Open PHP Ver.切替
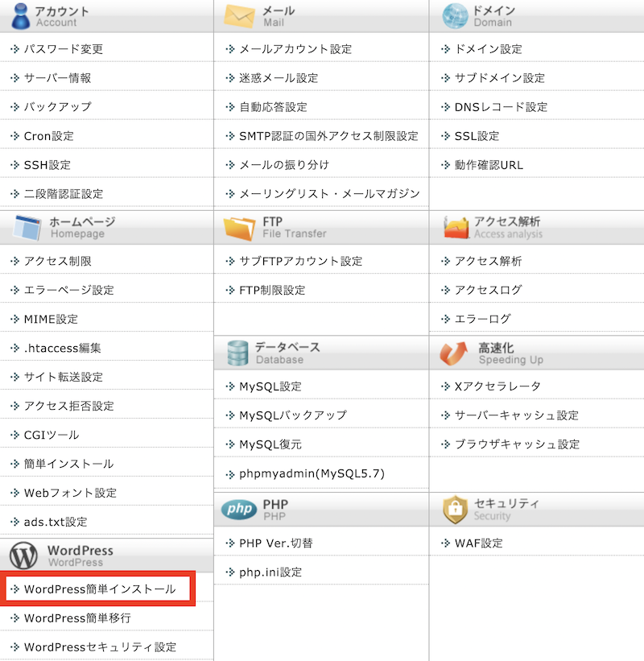This screenshot has width=644, height=661. click(x=276, y=543)
